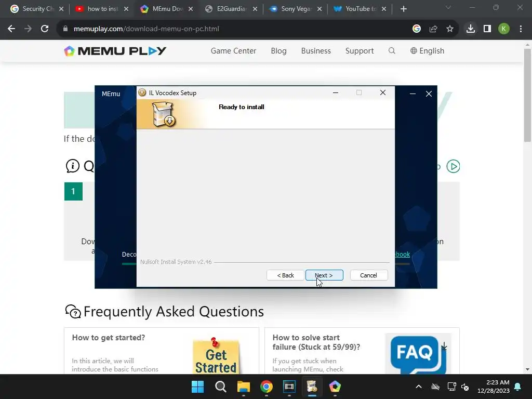This screenshot has height=399, width=532.
Task: Open MEmu icon in taskbar
Action: pos(335,387)
